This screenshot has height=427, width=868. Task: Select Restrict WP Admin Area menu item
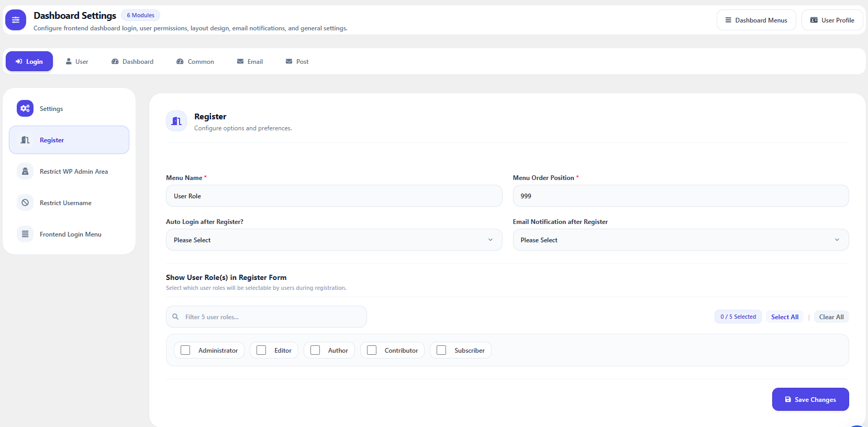coord(69,171)
